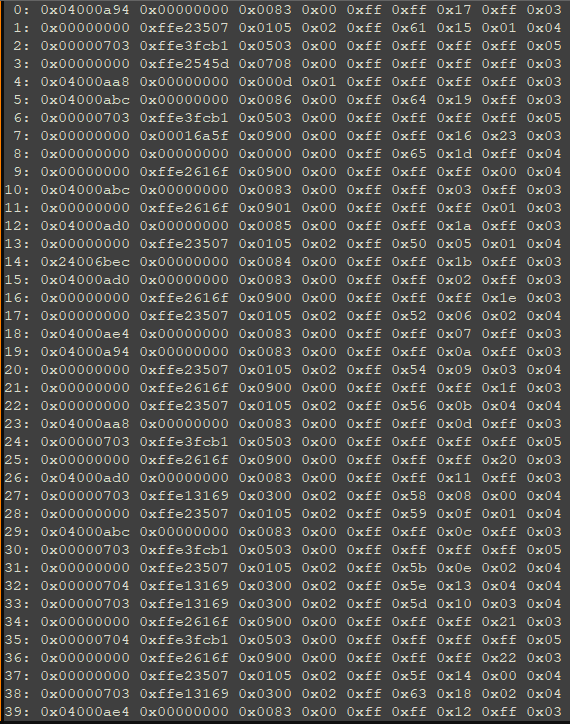
Task: Select 0x0901 in row 11
Action: point(265,208)
